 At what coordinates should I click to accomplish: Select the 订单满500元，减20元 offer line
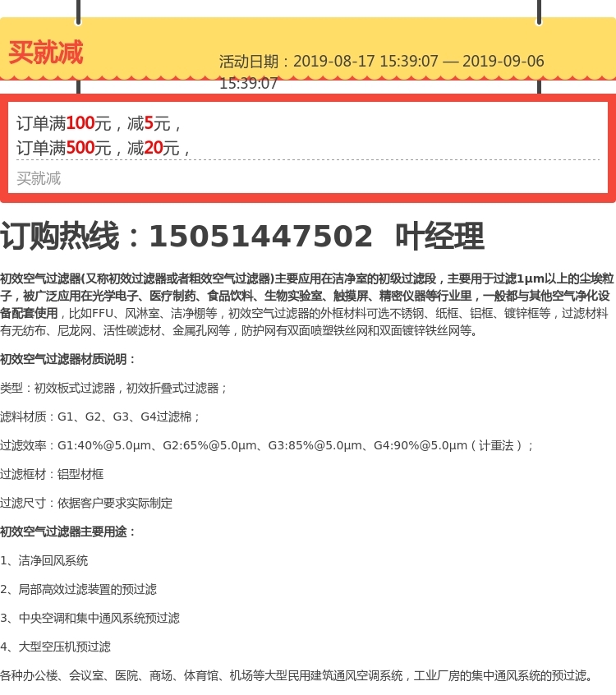(x=103, y=148)
